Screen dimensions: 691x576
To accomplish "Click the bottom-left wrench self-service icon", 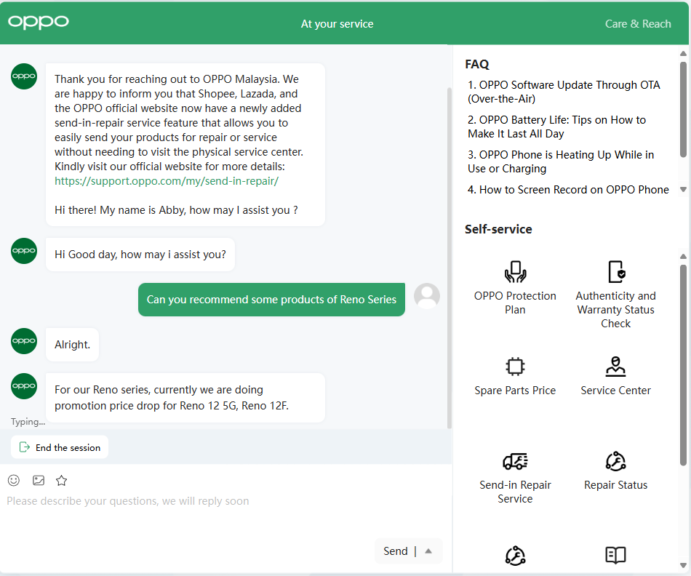I will tap(515, 555).
